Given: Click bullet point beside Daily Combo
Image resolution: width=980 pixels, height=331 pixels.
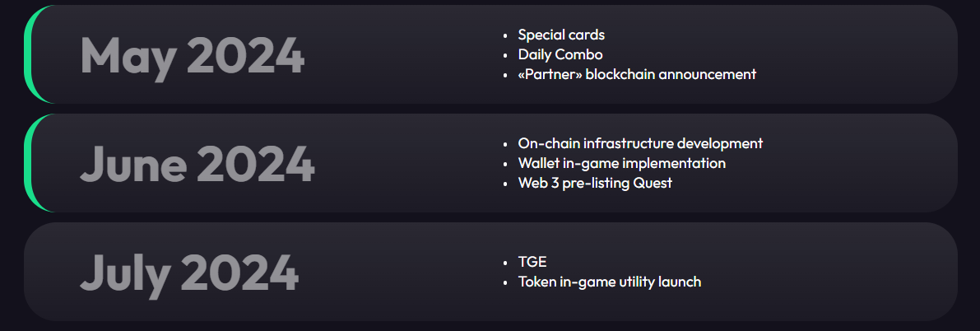Looking at the screenshot, I should (x=505, y=56).
